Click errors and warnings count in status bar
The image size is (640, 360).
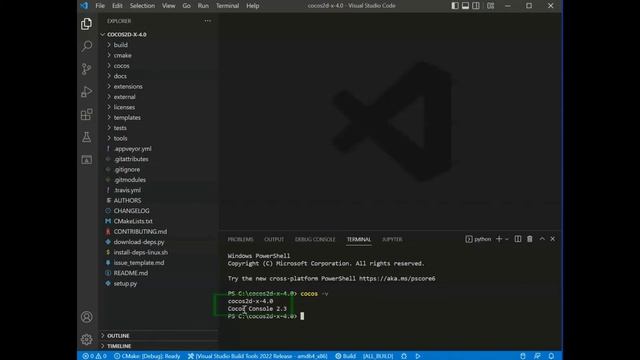click(94, 356)
